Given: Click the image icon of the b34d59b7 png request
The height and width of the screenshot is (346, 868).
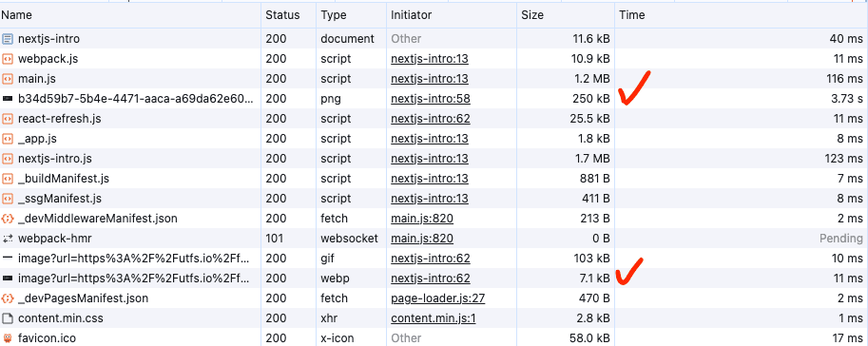Looking at the screenshot, I should click(x=8, y=99).
